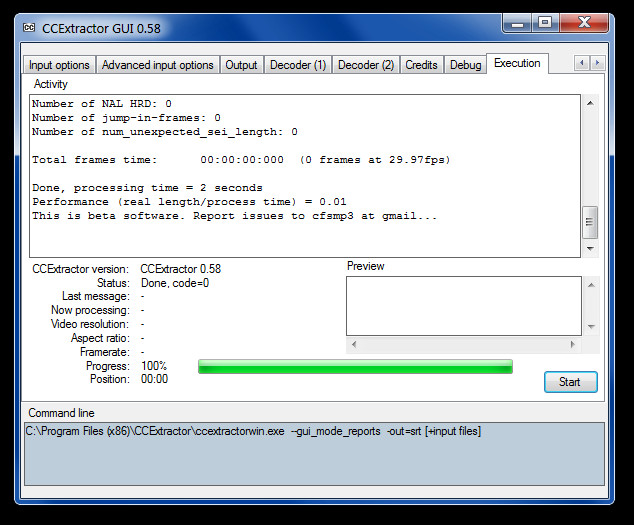Click the CC application icon in title bar
634x525 pixels.
pyautogui.click(x=29, y=28)
